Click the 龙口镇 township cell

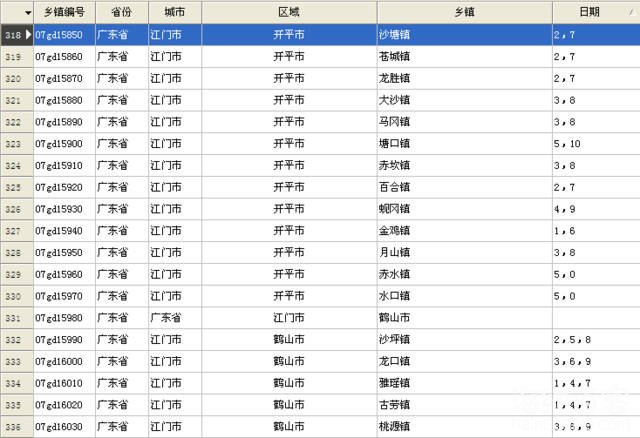pos(464,361)
